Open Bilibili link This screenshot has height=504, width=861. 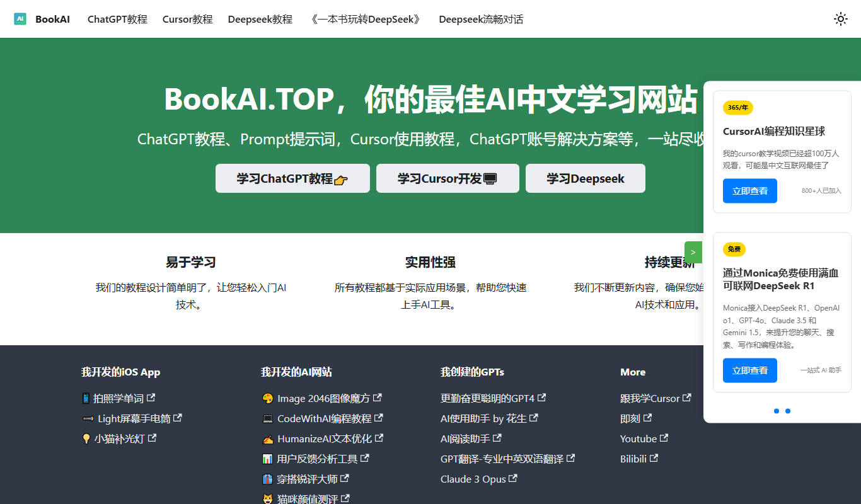pyautogui.click(x=639, y=459)
